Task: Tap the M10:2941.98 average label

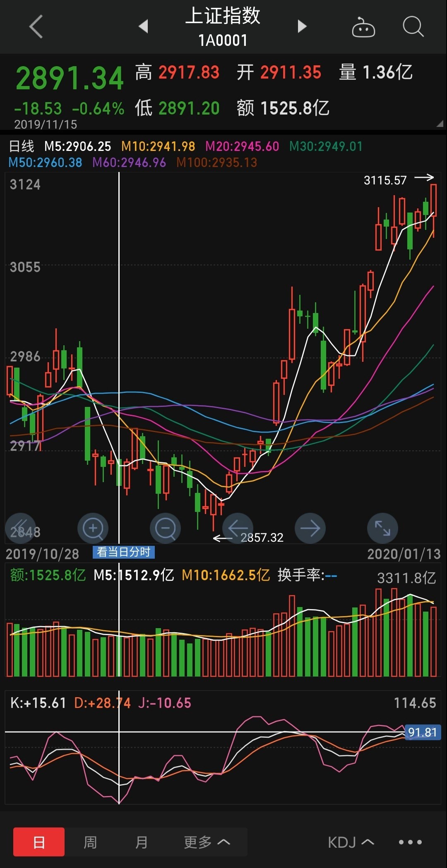Action: tap(158, 146)
